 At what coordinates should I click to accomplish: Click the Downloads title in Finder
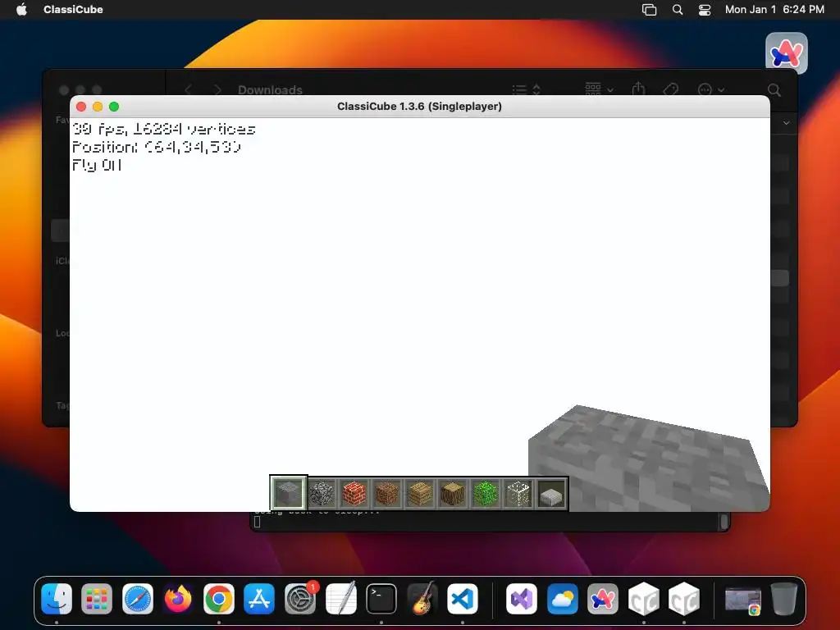[x=270, y=90]
